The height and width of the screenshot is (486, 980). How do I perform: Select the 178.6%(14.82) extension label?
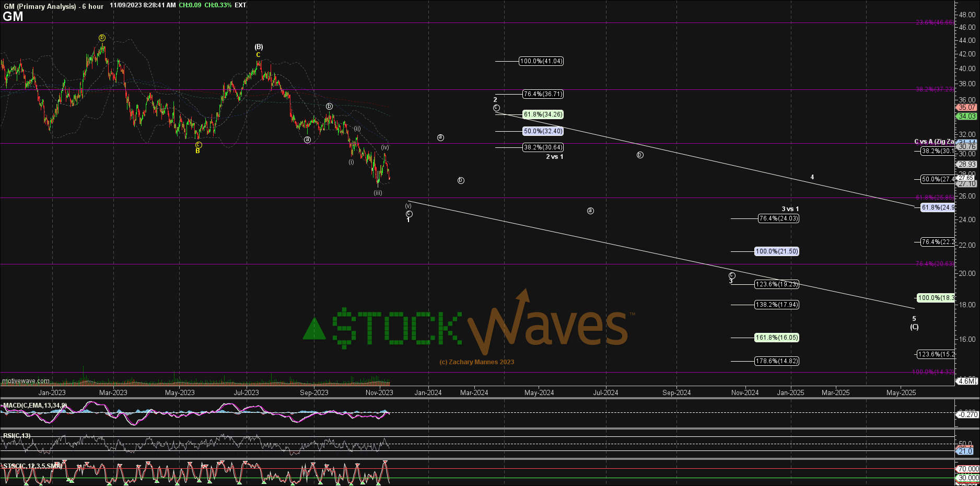click(777, 361)
